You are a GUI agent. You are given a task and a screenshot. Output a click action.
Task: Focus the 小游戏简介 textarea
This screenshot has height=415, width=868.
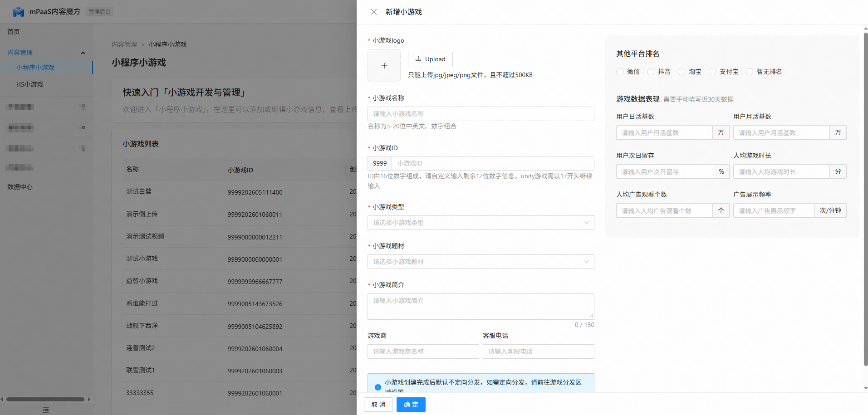pyautogui.click(x=481, y=306)
